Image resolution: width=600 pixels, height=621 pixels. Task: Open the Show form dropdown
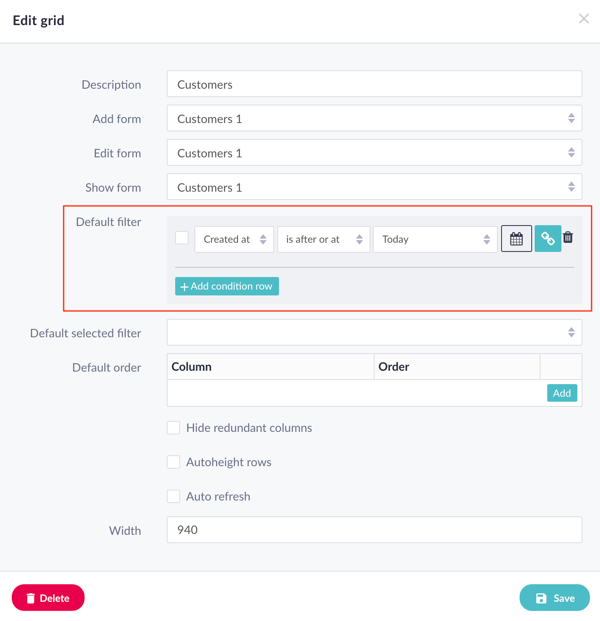point(374,187)
